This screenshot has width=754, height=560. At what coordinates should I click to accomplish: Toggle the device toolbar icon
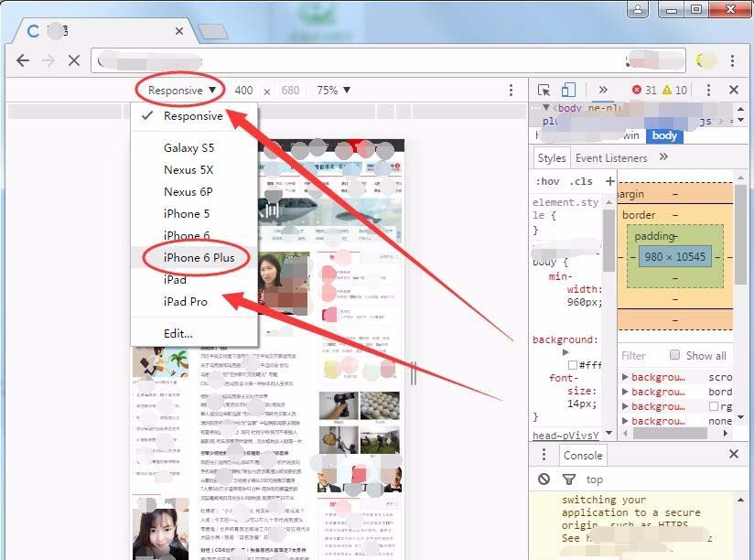point(568,90)
